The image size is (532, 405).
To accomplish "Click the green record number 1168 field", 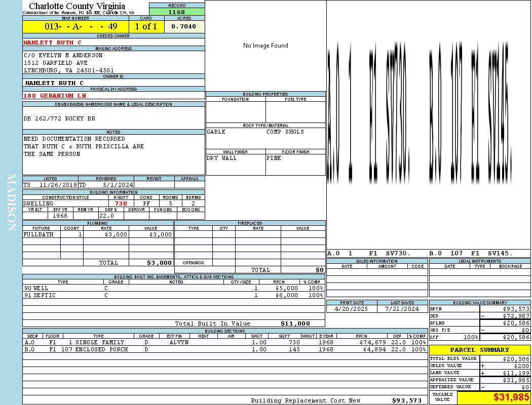I will click(x=177, y=12).
